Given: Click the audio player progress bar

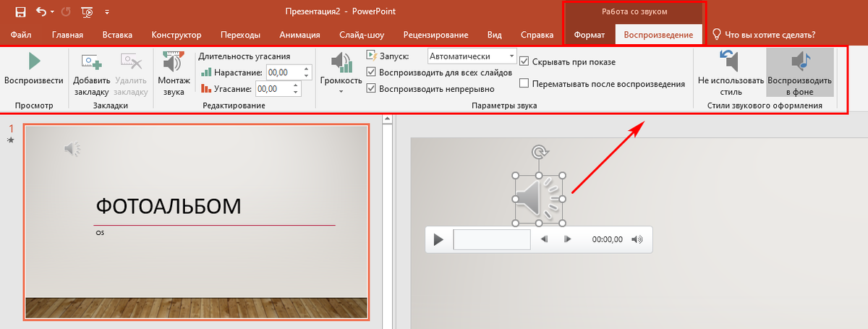Looking at the screenshot, I should pyautogui.click(x=492, y=239).
